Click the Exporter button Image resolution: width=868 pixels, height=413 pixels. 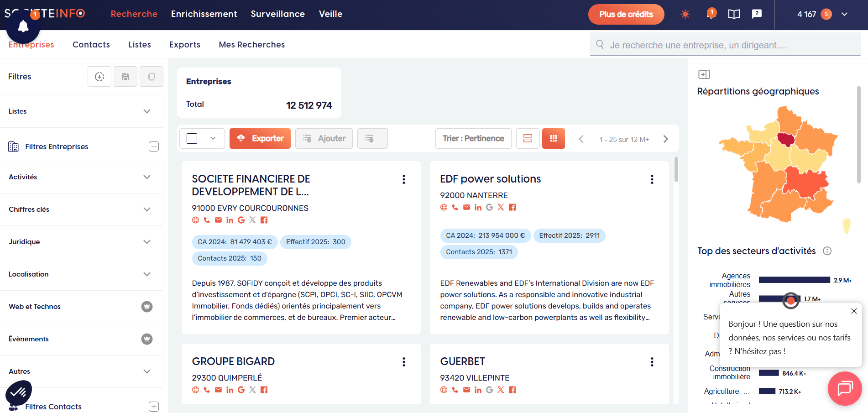click(x=260, y=138)
